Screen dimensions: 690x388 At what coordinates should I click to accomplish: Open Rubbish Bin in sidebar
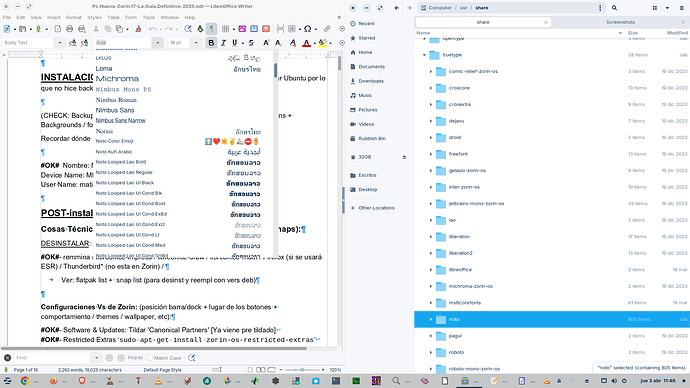tap(372, 139)
